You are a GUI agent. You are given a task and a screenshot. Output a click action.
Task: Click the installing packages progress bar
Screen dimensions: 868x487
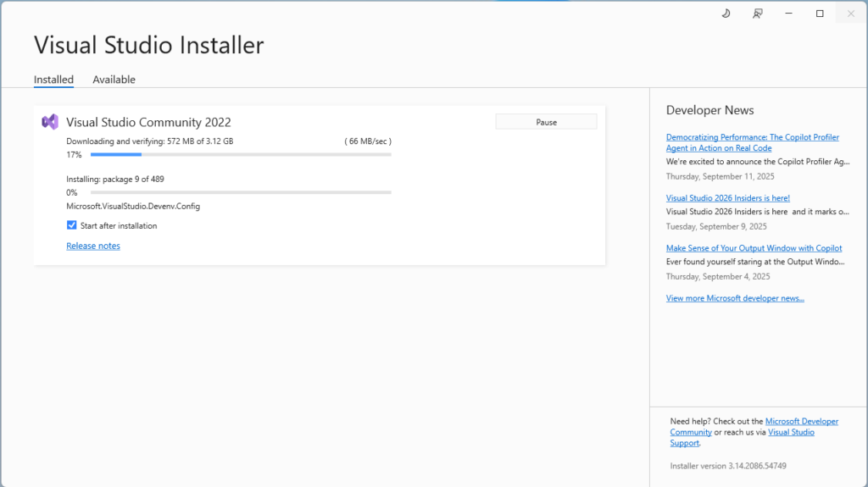(x=241, y=192)
